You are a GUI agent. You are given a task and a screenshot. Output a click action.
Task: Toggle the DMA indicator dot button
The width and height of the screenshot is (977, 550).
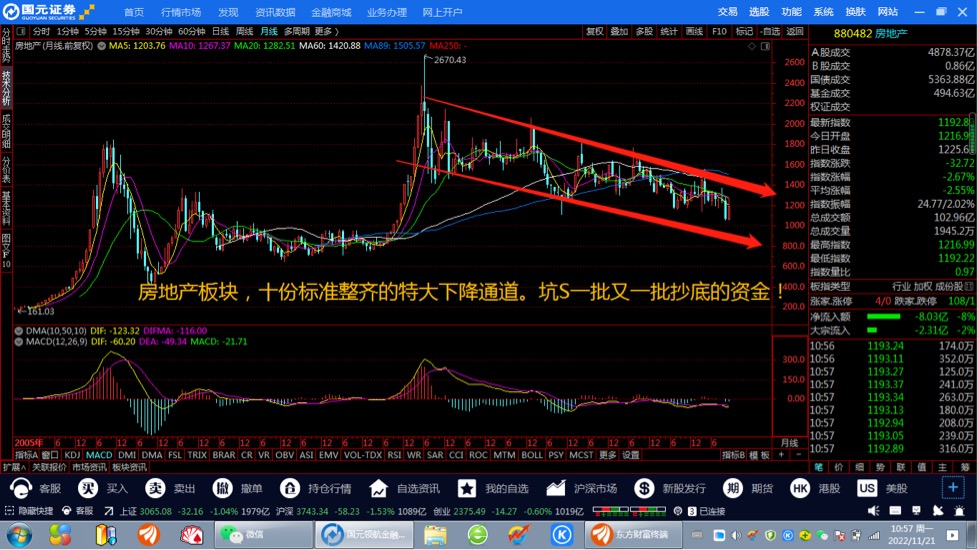19,331
